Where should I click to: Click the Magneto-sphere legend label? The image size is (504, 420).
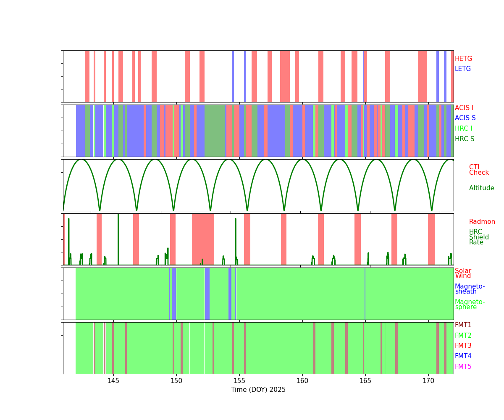[x=470, y=304]
